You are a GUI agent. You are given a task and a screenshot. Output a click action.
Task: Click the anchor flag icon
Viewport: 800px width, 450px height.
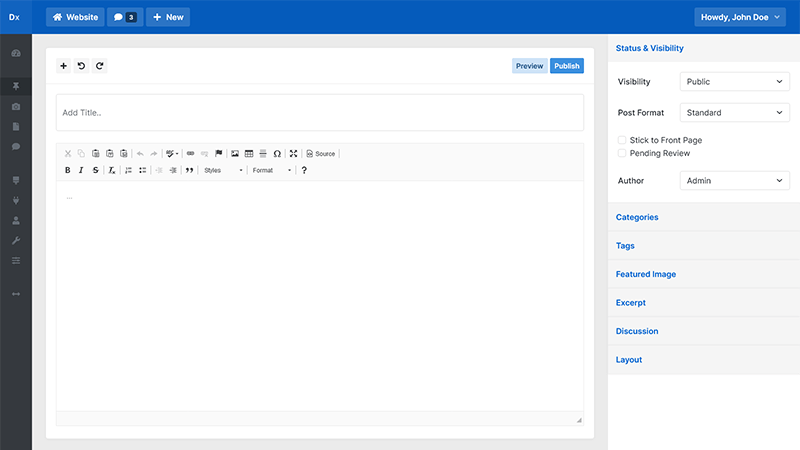219,154
